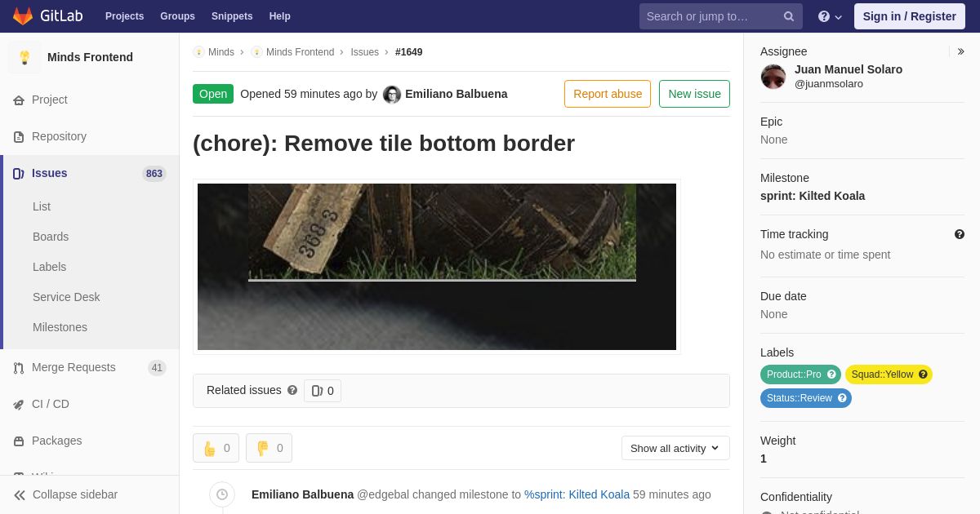Image resolution: width=980 pixels, height=514 pixels.
Task: Click the related issues count badge
Action: [x=323, y=391]
